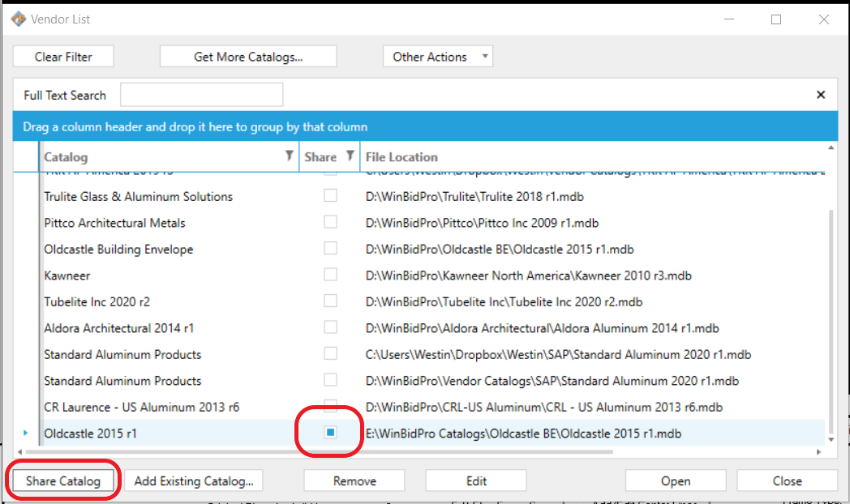Tick Share box for Aldora Architectural 2014 r1
The height and width of the screenshot is (504, 850).
click(x=330, y=327)
